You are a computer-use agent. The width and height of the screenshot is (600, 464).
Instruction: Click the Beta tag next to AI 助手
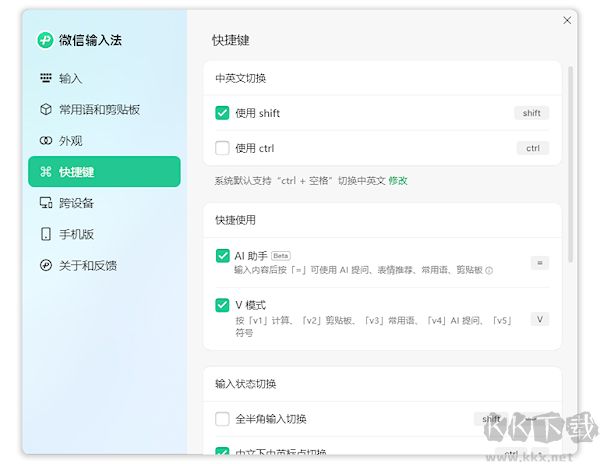[x=281, y=256]
